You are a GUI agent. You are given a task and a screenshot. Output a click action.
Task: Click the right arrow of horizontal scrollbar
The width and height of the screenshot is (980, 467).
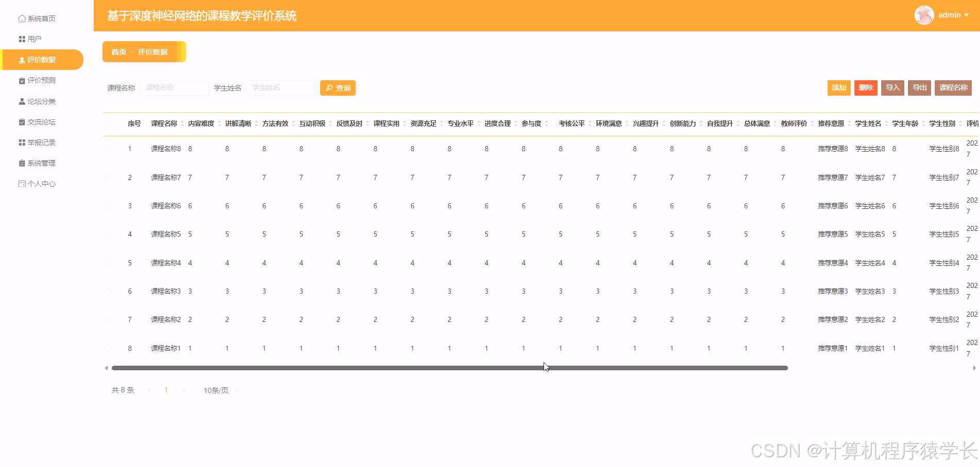(974, 368)
